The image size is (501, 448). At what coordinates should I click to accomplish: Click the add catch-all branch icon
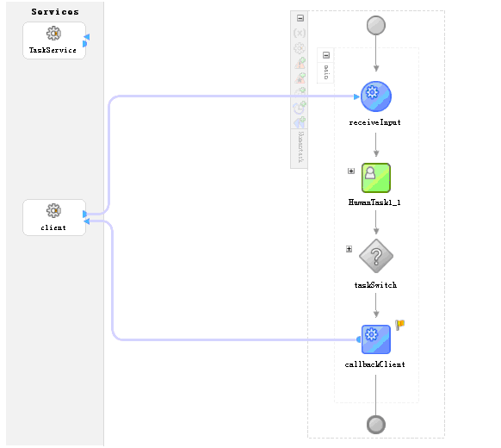(300, 78)
